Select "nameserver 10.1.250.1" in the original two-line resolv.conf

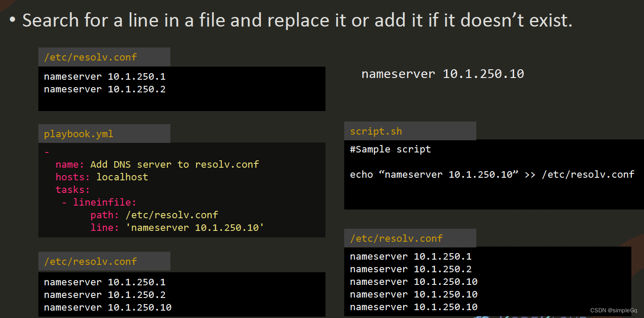[x=105, y=77]
